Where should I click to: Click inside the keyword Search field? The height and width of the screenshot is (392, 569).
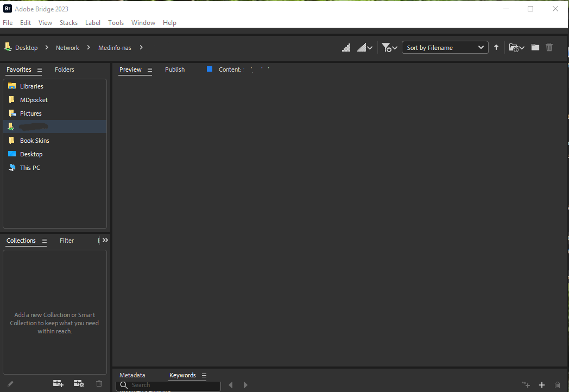(x=168, y=385)
